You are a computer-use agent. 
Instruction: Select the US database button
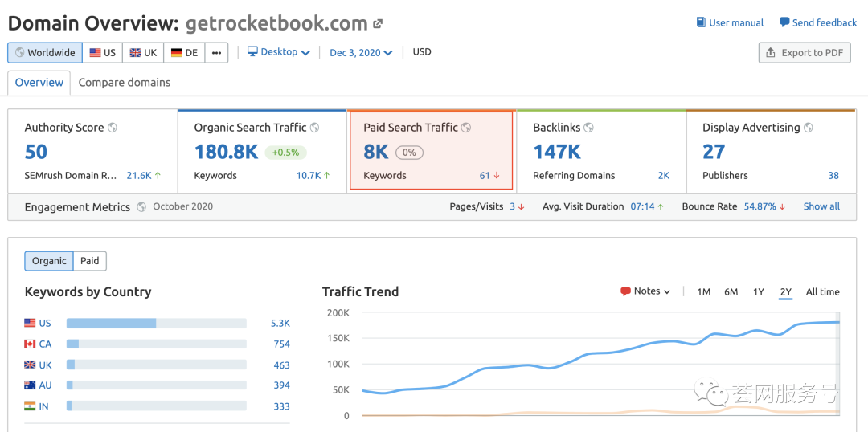point(103,53)
